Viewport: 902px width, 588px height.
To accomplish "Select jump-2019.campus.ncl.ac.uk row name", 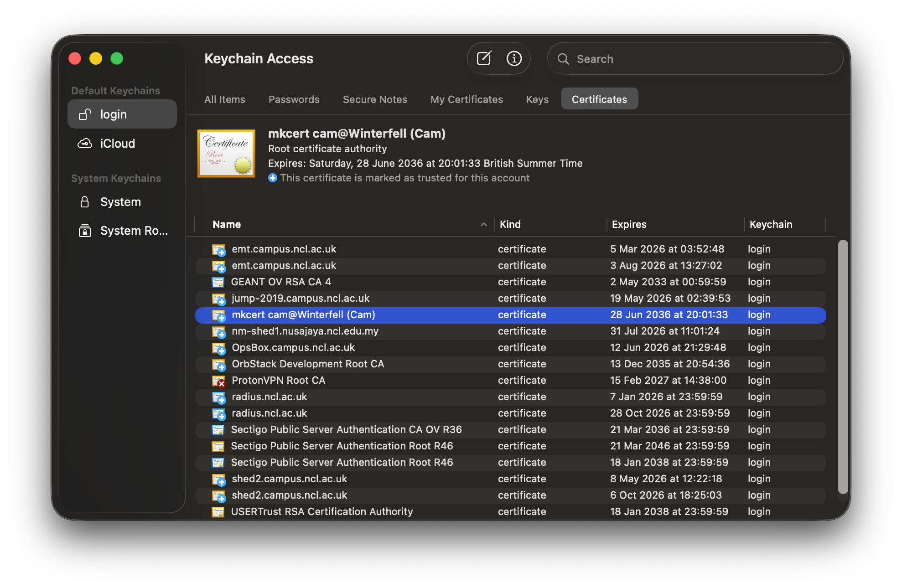I will 301,299.
